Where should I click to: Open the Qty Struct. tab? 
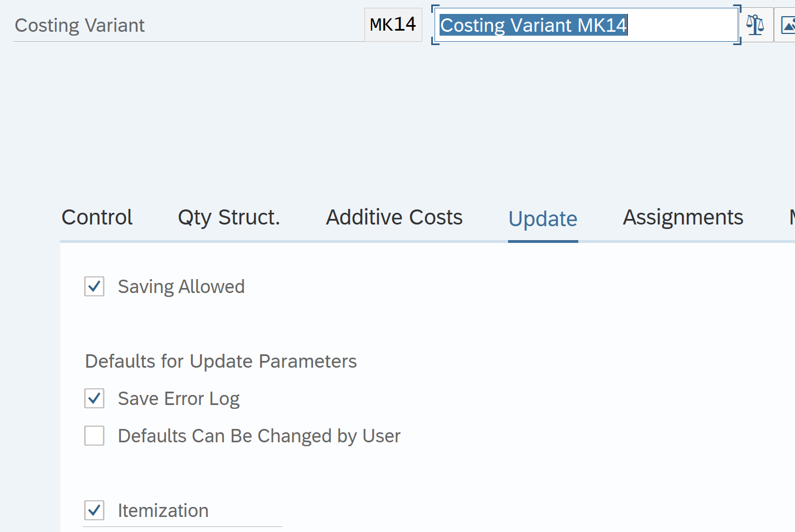click(228, 217)
